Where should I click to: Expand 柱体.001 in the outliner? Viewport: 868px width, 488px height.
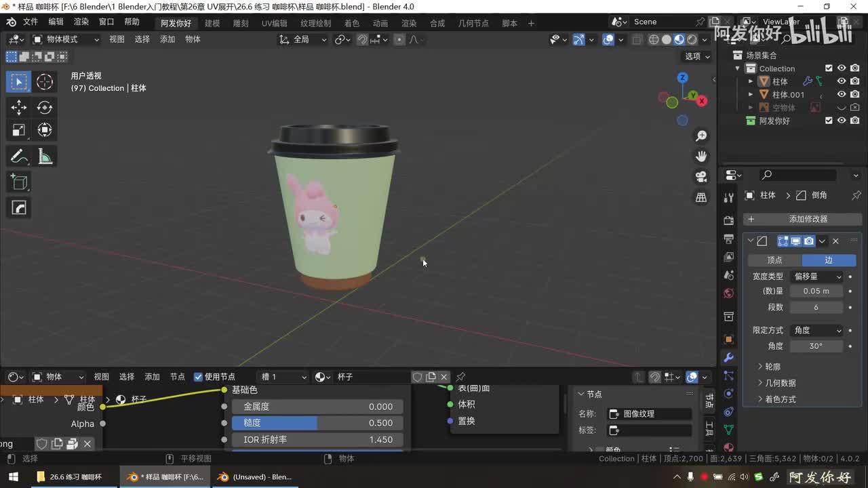(751, 94)
